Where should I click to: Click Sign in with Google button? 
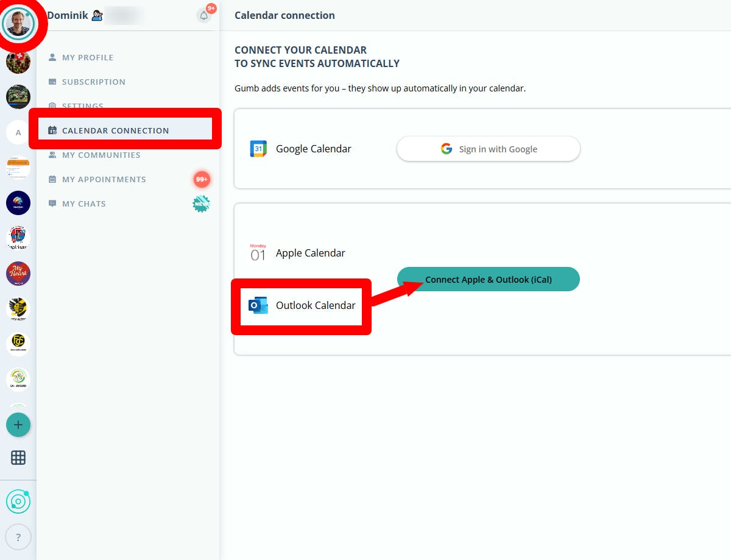(489, 149)
